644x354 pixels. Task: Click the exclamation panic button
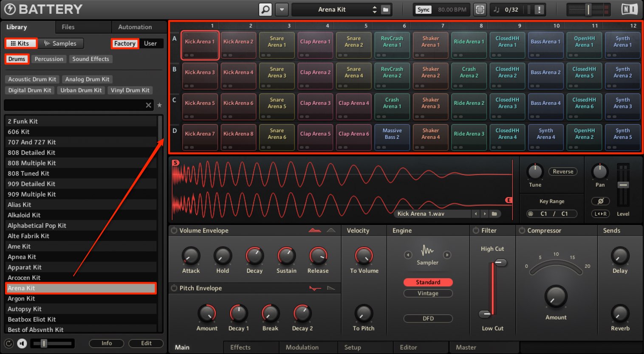[x=539, y=9]
